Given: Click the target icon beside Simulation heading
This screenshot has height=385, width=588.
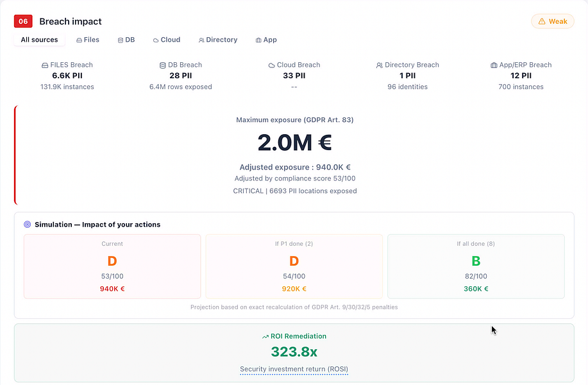Looking at the screenshot, I should point(28,225).
